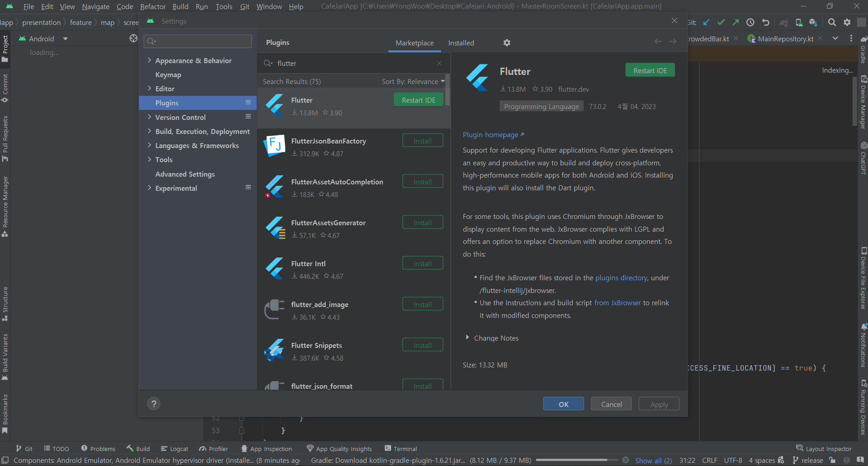
Task: Open the Bookmarks tool window
Action: click(5, 414)
